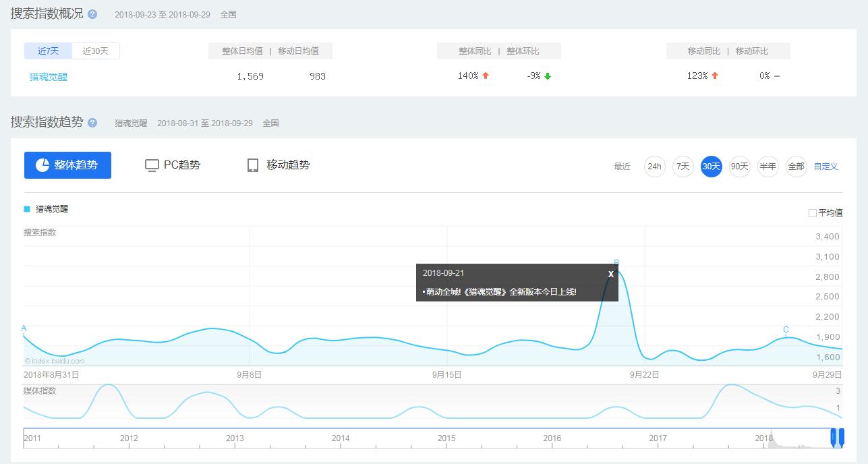This screenshot has width=868, height=464.
Task: Click 2016 on the timeline bar
Action: (x=552, y=438)
